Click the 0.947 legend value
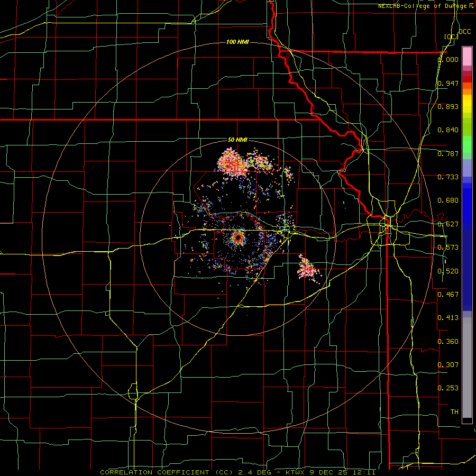The image size is (476, 476). (x=448, y=83)
